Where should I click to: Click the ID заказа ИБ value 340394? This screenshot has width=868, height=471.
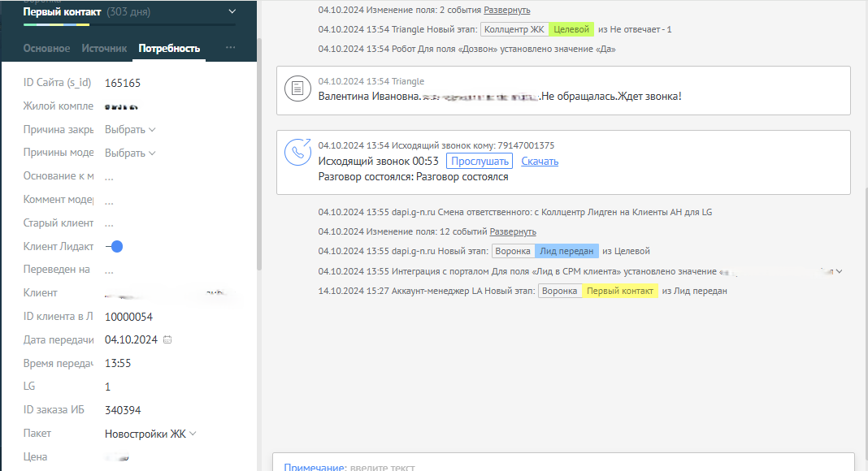pyautogui.click(x=123, y=410)
